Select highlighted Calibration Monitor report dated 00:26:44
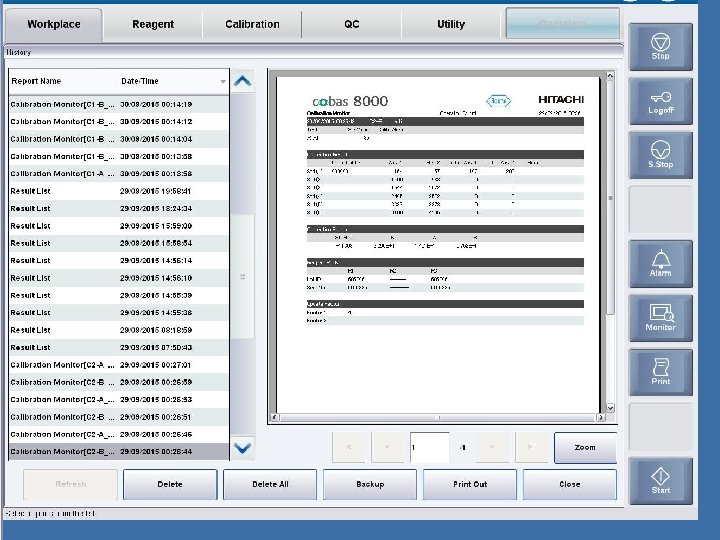Image resolution: width=720 pixels, height=540 pixels. 118,452
